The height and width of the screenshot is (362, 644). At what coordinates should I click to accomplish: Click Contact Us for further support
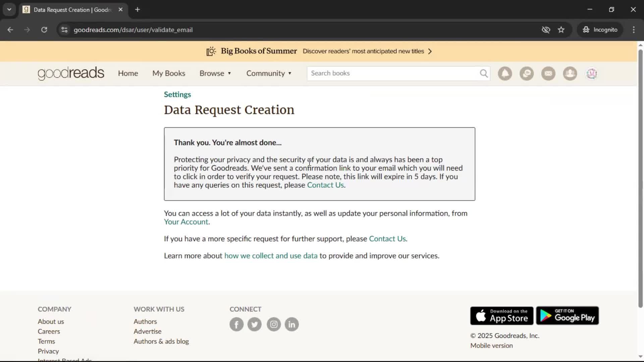(387, 239)
